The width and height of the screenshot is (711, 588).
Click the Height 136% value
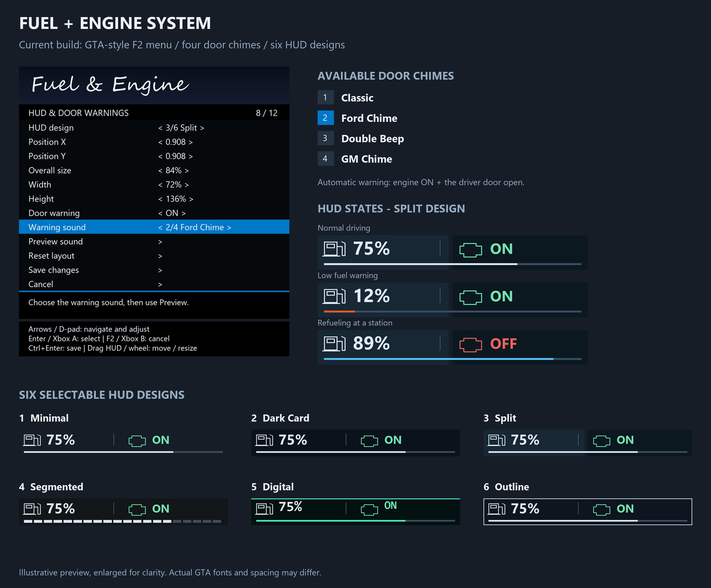176,199
